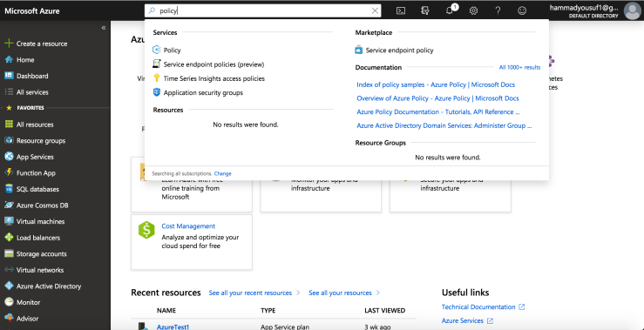Click the Dashboard icon in sidebar
Viewport: 644px width, 330px height.
point(9,76)
